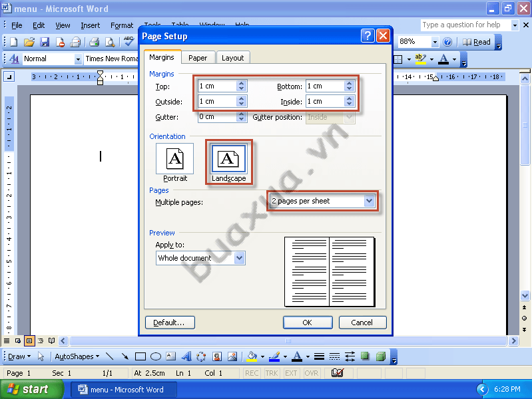The image size is (532, 399).
Task: Insert Clip Art from the Drawing toolbar
Action: click(217, 356)
